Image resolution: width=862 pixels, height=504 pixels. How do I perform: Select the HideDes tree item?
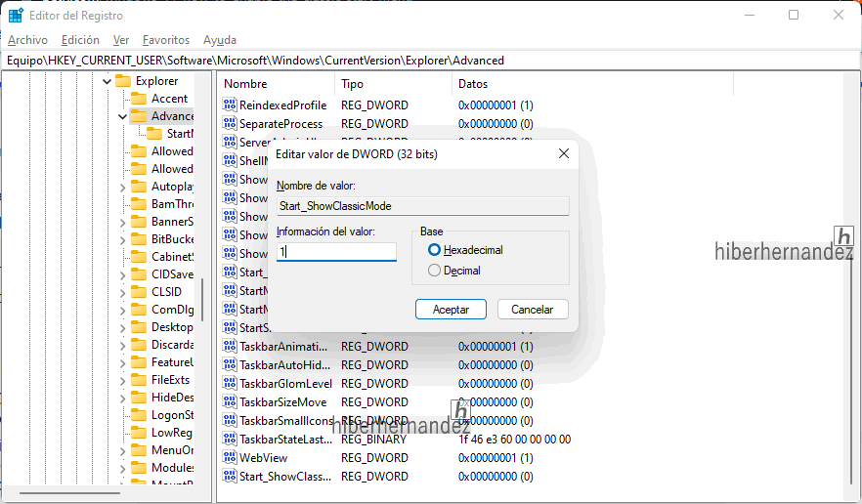(172, 398)
